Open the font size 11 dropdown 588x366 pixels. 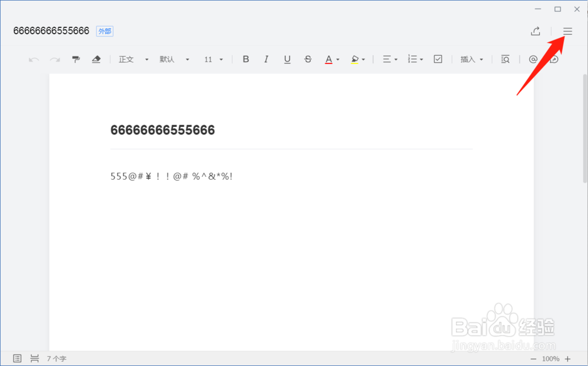(213, 59)
